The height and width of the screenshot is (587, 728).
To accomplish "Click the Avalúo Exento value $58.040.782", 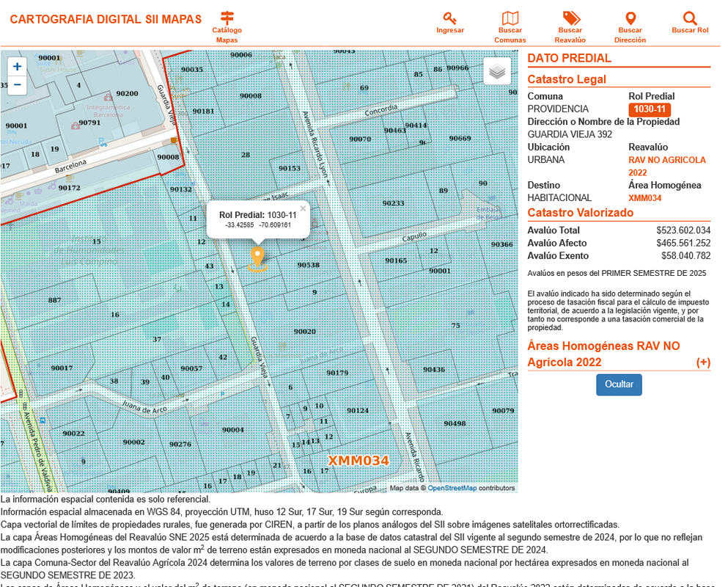I will tap(685, 255).
